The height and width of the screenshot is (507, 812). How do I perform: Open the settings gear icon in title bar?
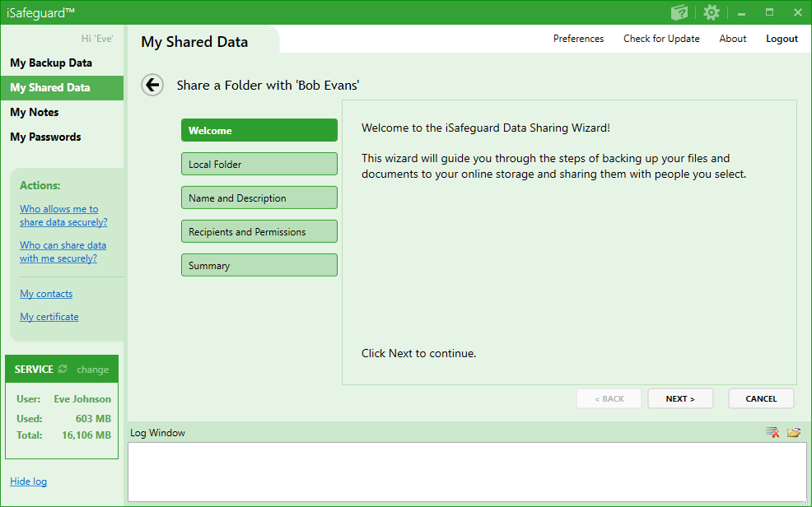coord(712,12)
